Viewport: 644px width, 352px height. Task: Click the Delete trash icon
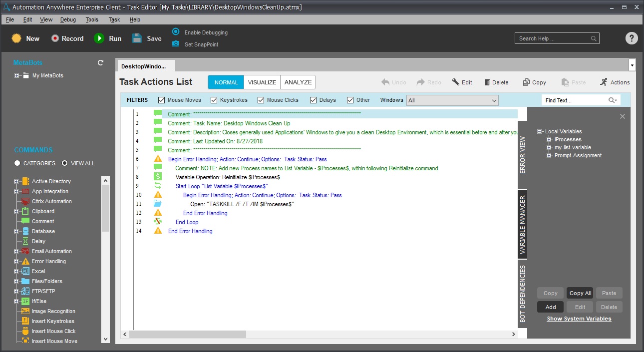(x=488, y=82)
